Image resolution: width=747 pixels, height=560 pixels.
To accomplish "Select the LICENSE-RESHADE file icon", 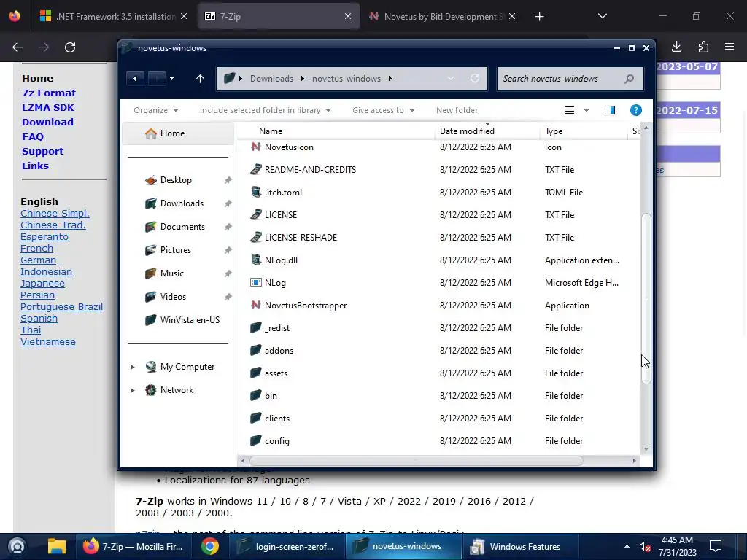I will pyautogui.click(x=256, y=237).
